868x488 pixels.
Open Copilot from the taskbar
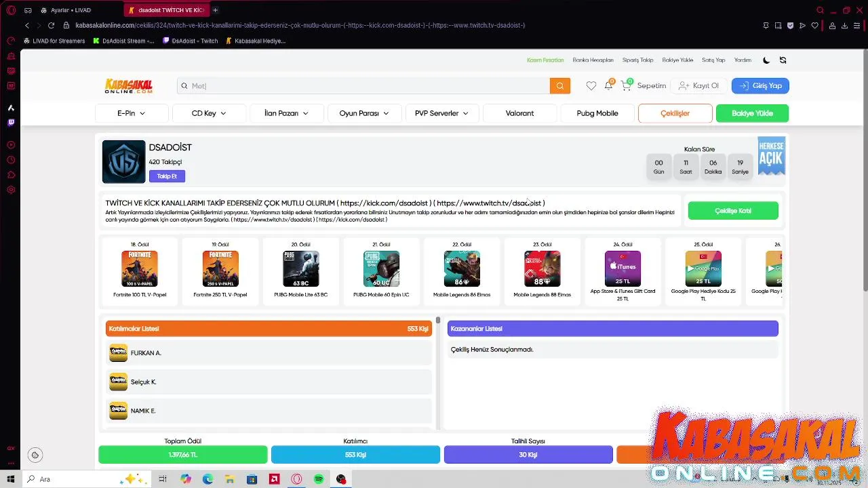coord(186,479)
